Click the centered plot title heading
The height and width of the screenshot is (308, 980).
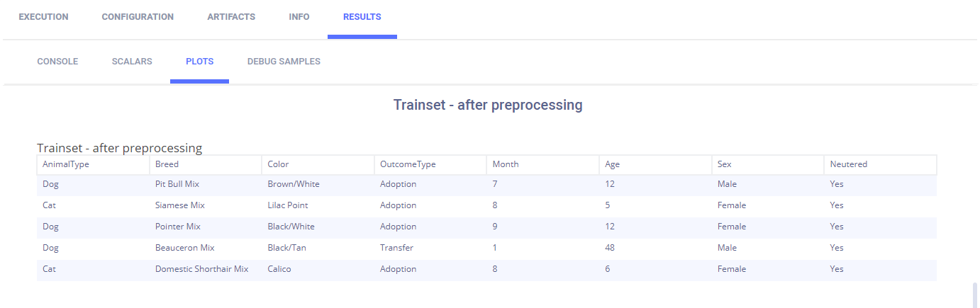488,105
